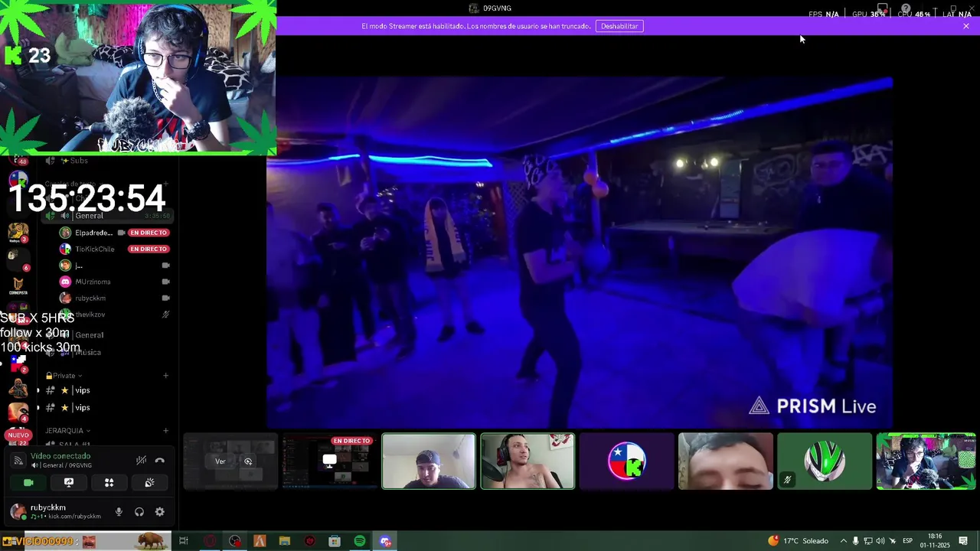The width and height of the screenshot is (980, 551).
Task: Select thevikzov user in voice channel
Action: tap(90, 315)
